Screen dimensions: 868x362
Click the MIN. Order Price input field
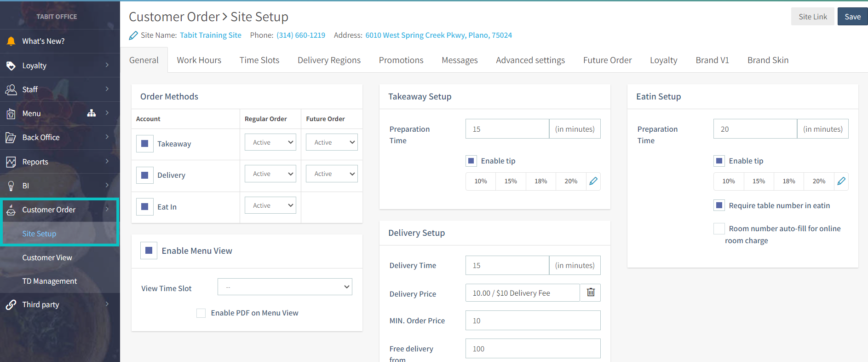click(x=533, y=321)
